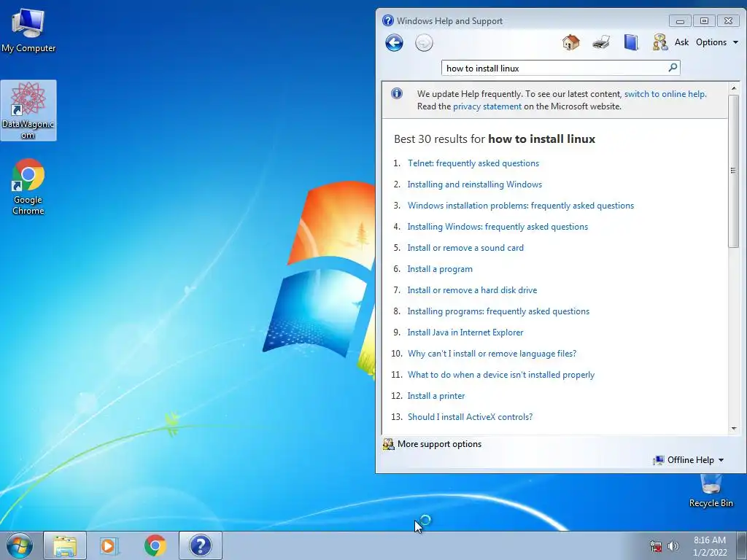
Task: Print the current help page
Action: point(601,42)
